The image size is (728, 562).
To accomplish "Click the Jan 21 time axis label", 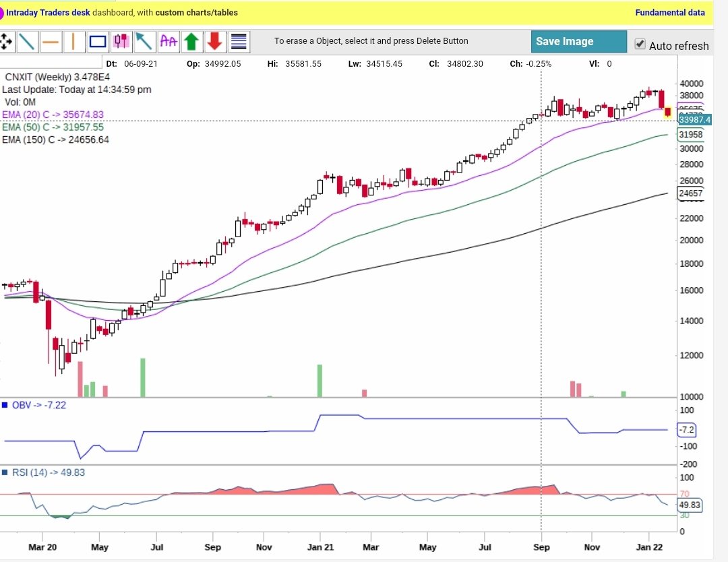I will (320, 547).
